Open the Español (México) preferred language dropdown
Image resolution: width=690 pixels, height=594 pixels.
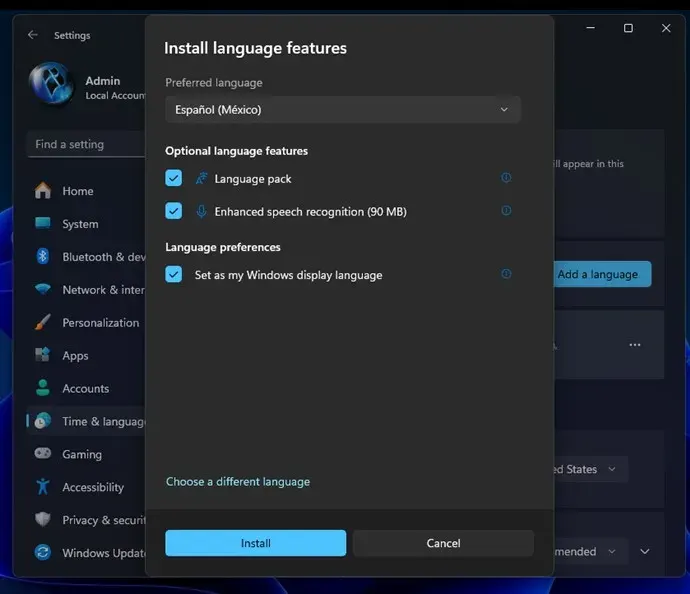pyautogui.click(x=343, y=109)
